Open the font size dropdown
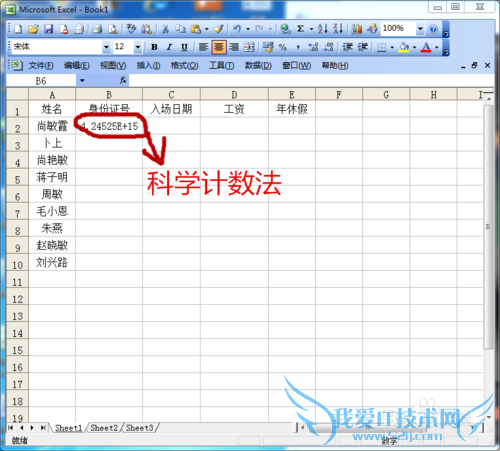The height and width of the screenshot is (451, 500). (138, 47)
